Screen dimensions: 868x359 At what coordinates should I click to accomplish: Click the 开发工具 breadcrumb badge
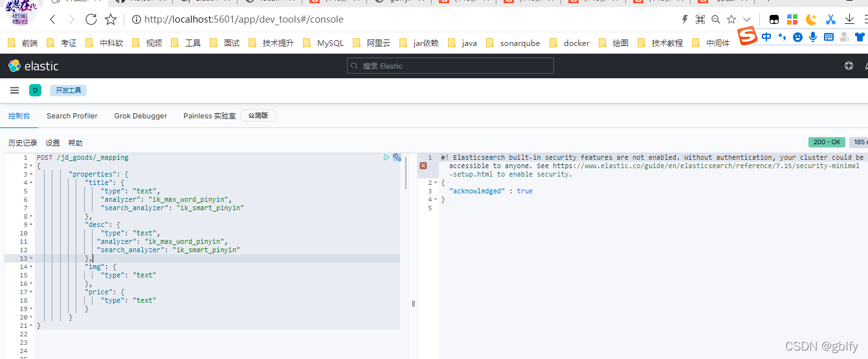[68, 91]
